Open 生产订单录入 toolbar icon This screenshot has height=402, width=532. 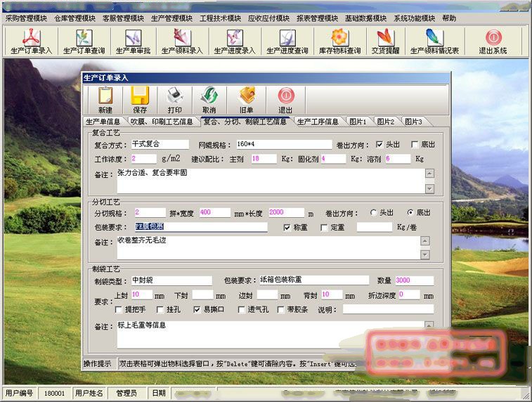[31, 41]
